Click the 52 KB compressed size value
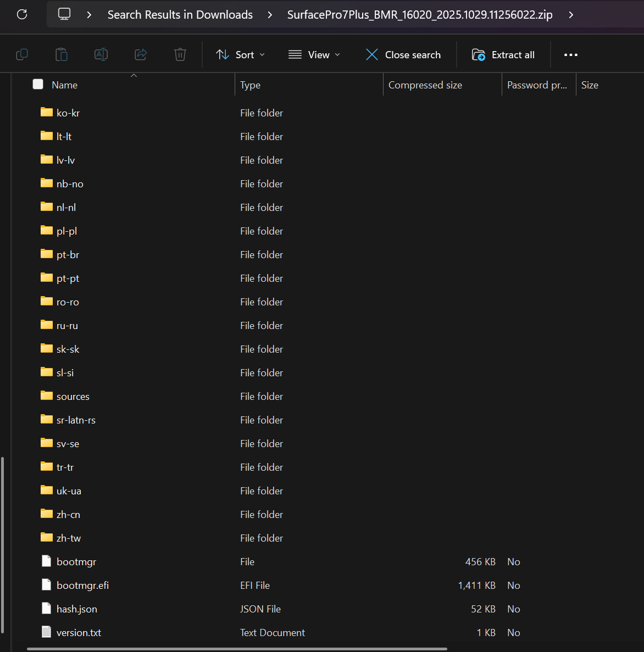This screenshot has height=652, width=644. [x=483, y=609]
